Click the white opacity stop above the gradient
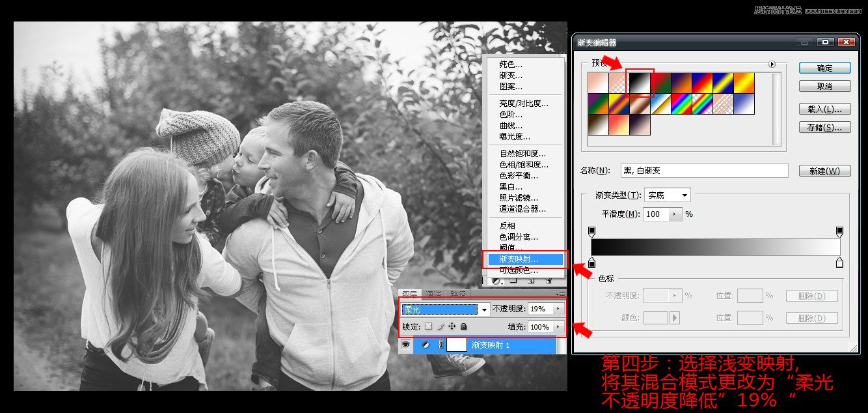Image resolution: width=868 pixels, height=413 pixels. pos(839,231)
